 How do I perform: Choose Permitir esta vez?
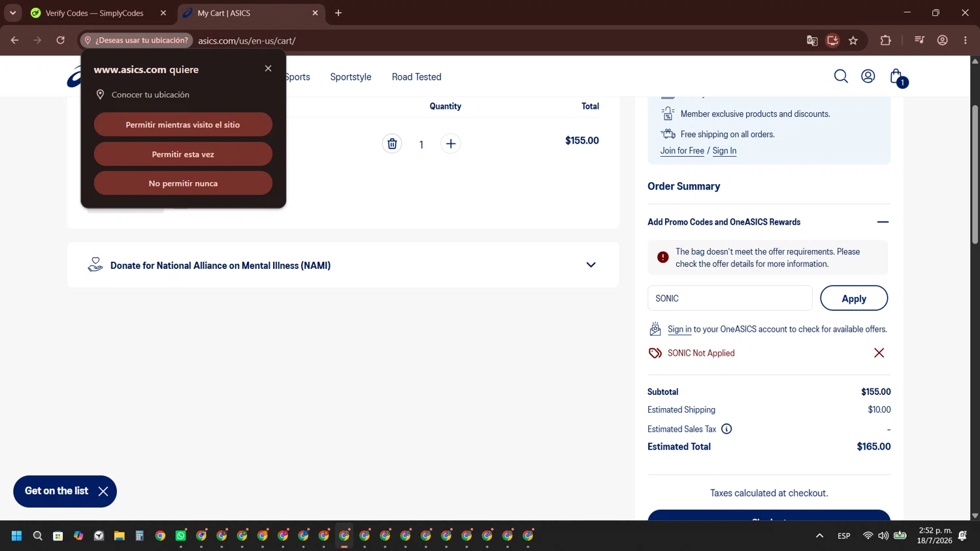(183, 154)
